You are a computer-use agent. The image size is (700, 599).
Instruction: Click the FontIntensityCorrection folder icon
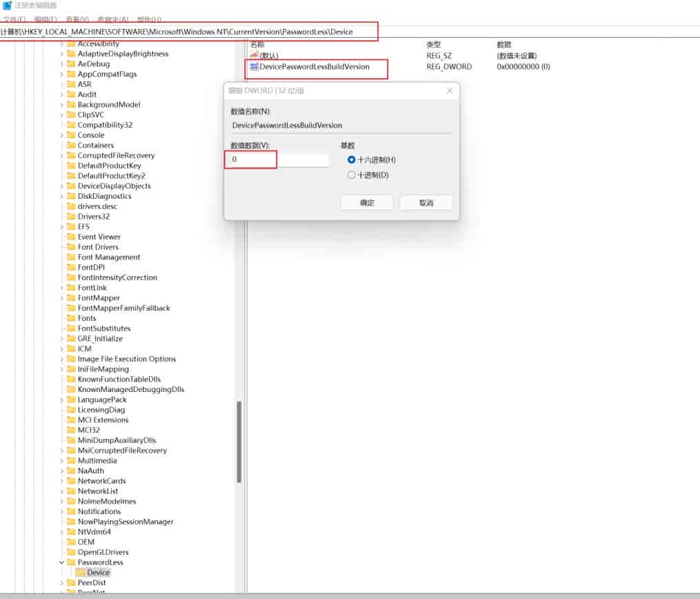[x=71, y=277]
